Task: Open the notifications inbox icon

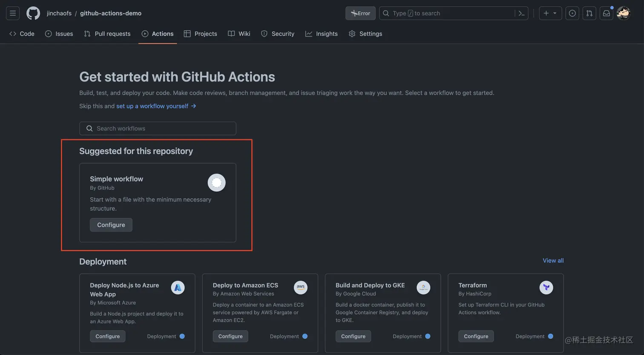Action: 607,13
